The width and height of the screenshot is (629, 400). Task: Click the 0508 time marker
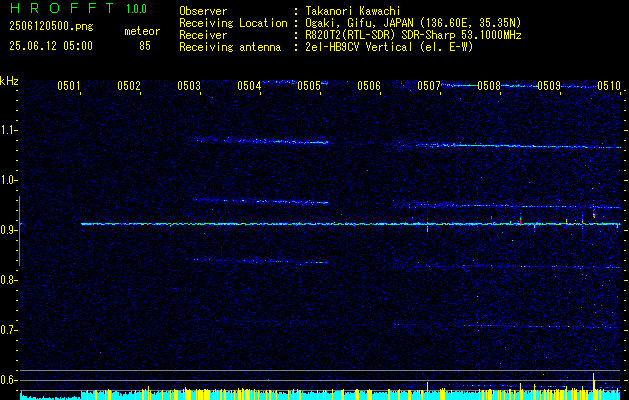(x=489, y=86)
